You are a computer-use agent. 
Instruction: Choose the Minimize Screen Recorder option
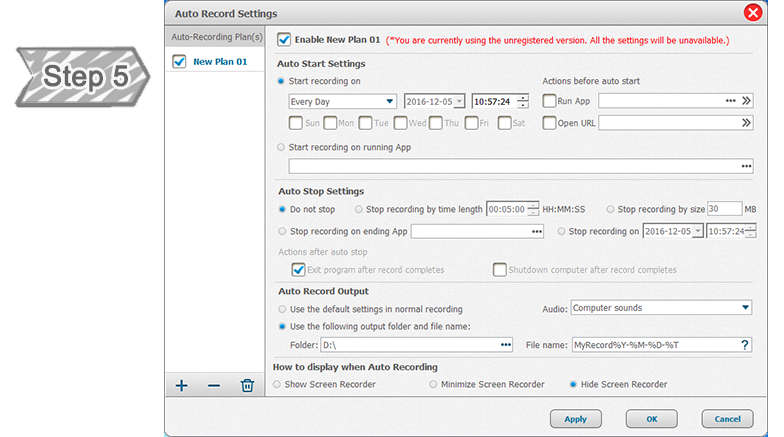pyautogui.click(x=433, y=384)
